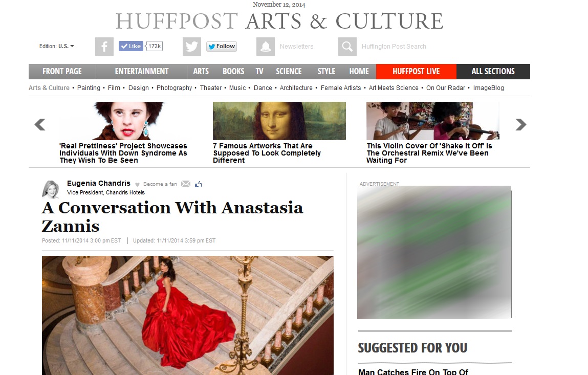Open the ENTERTAINMENT navigation menu
The image size is (588, 375).
click(x=142, y=71)
